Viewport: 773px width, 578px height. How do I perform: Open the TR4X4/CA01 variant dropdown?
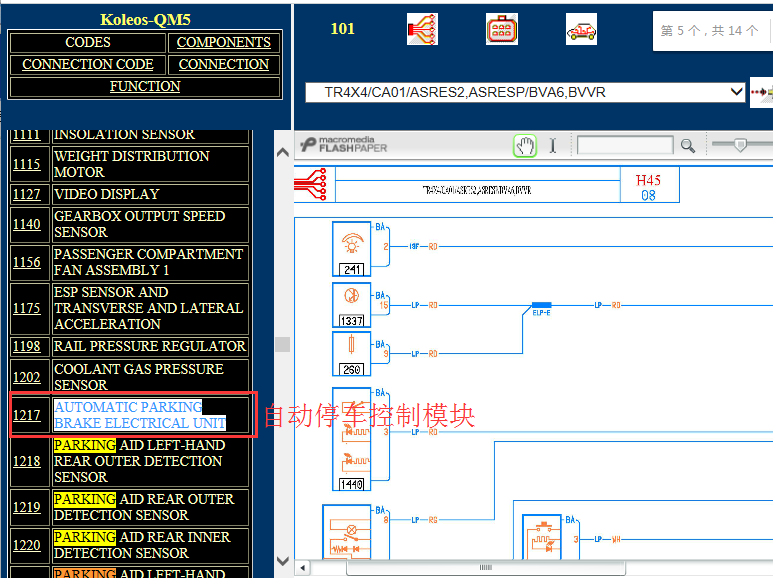[525, 92]
